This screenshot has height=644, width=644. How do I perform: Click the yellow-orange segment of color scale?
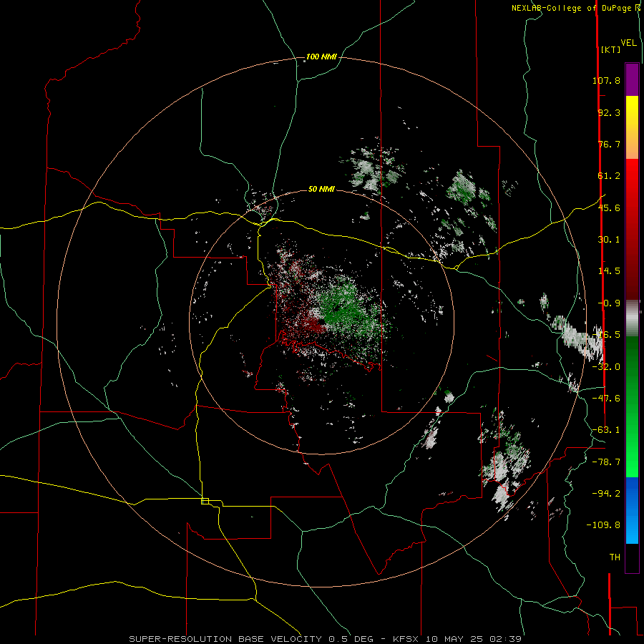(x=632, y=127)
